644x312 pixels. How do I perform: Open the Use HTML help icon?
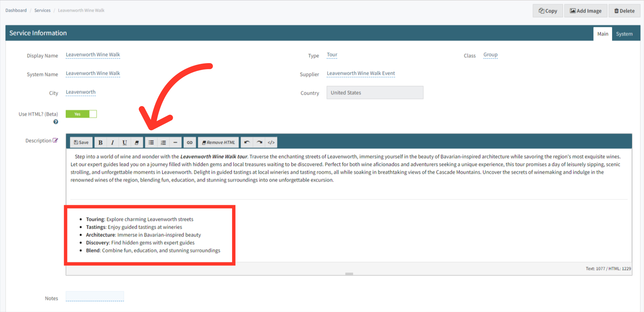coord(56,122)
